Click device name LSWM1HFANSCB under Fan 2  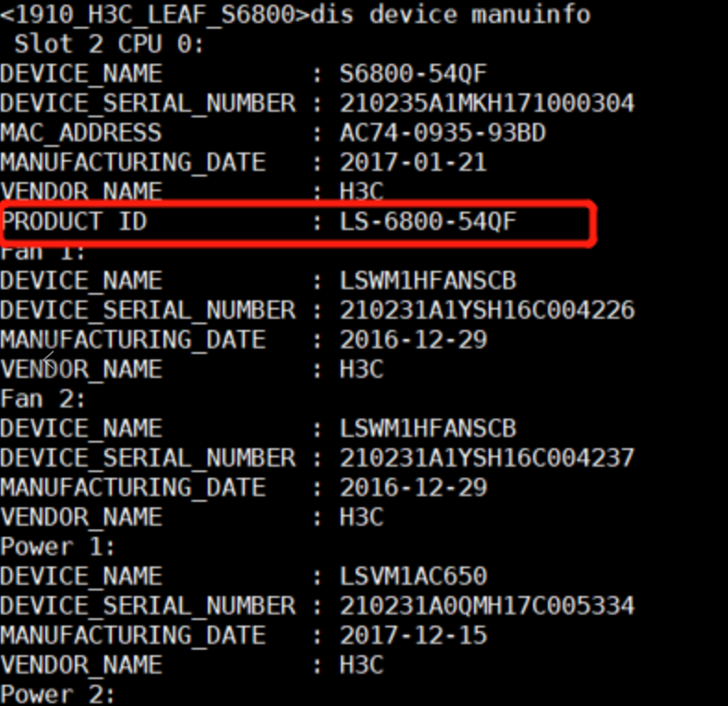428,429
